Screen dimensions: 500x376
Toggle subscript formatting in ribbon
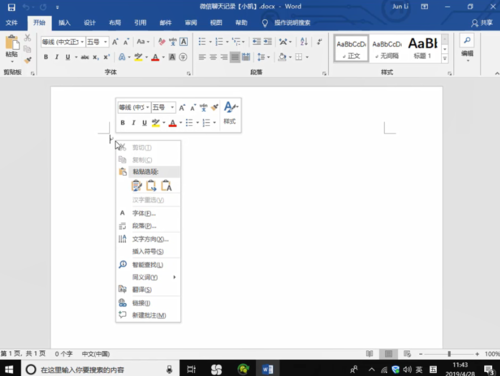click(96, 57)
